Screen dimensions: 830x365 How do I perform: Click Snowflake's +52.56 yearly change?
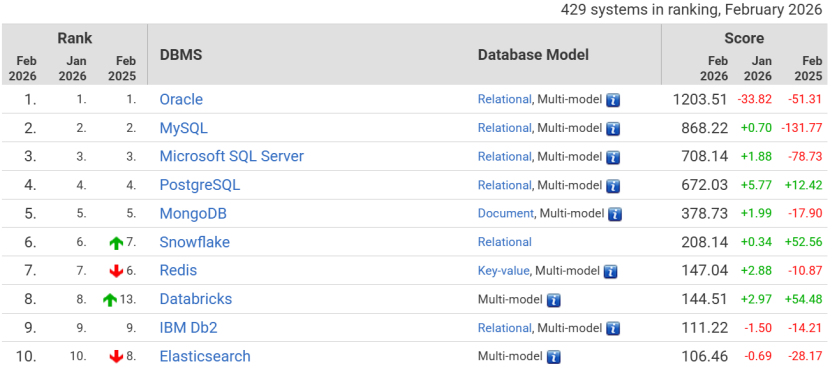[804, 242]
